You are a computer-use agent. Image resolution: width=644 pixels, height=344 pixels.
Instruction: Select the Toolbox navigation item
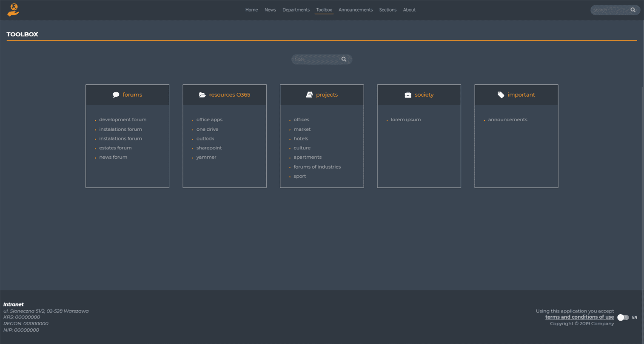click(x=324, y=10)
